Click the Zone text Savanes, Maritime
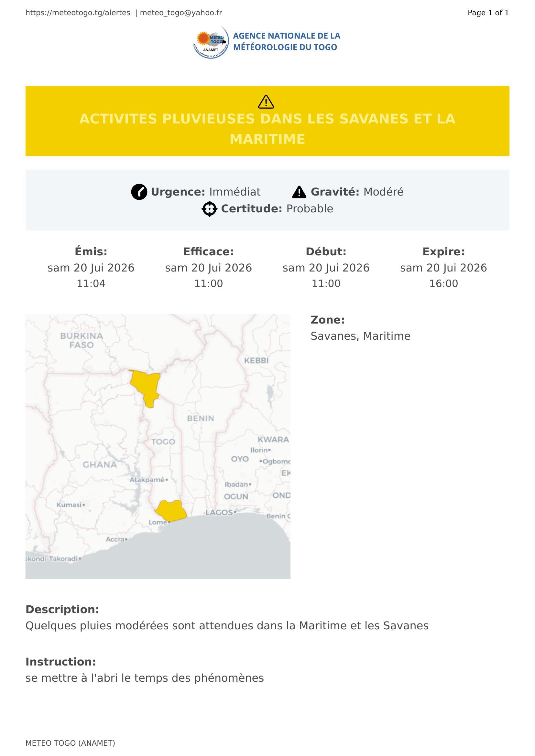535x756 pixels. (x=360, y=336)
